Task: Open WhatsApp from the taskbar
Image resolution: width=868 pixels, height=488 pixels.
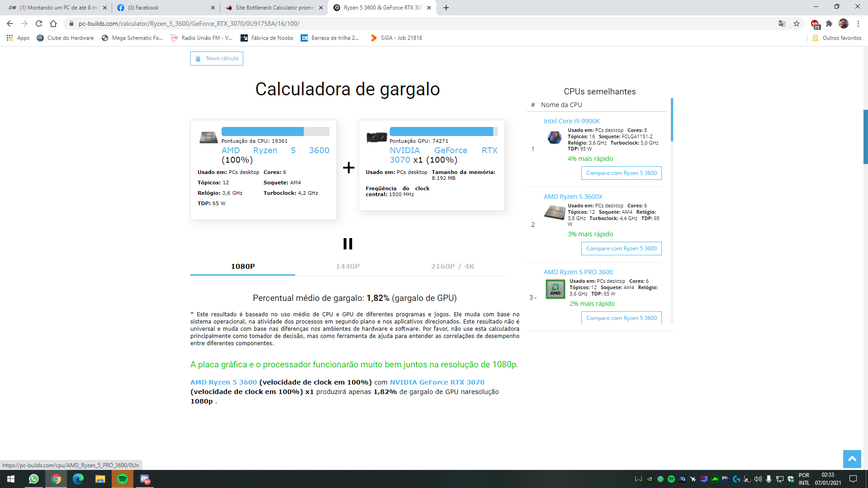Action: (x=33, y=479)
